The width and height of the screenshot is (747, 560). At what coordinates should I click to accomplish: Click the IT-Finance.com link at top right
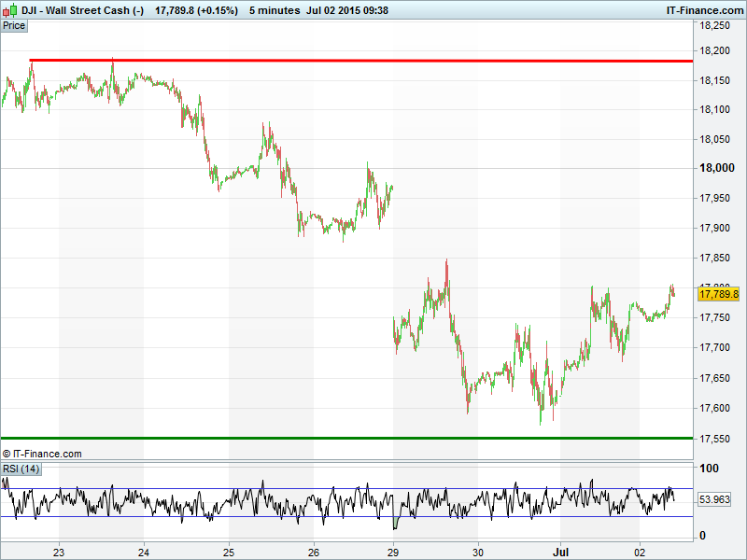pos(704,10)
